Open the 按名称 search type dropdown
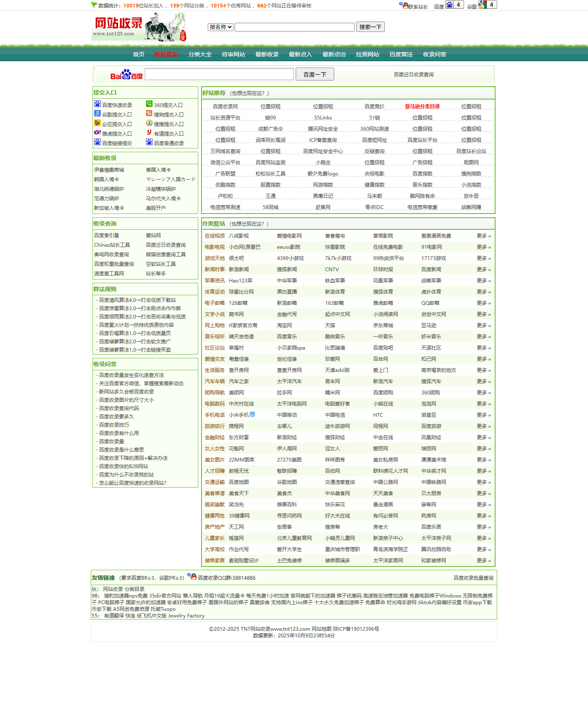Image resolution: width=588 pixels, height=712 pixels. [x=221, y=27]
